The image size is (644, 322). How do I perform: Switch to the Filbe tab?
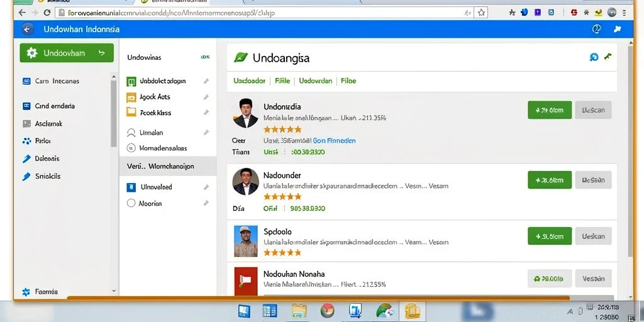coord(348,81)
